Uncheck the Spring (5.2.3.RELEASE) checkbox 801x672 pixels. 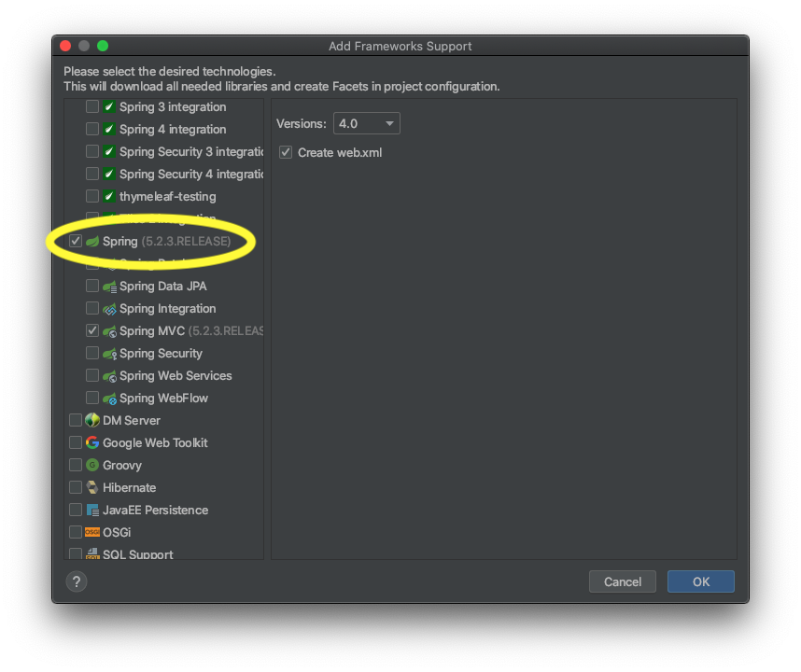[76, 241]
